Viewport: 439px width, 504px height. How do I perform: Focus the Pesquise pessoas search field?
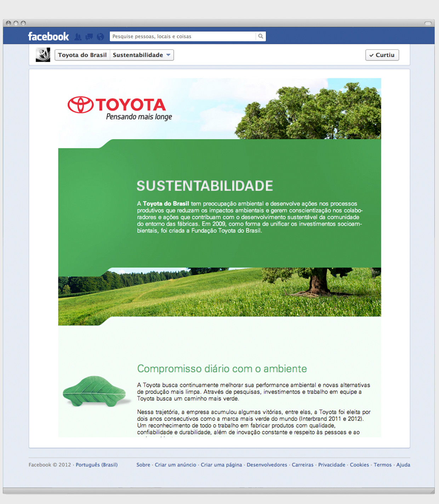[183, 36]
